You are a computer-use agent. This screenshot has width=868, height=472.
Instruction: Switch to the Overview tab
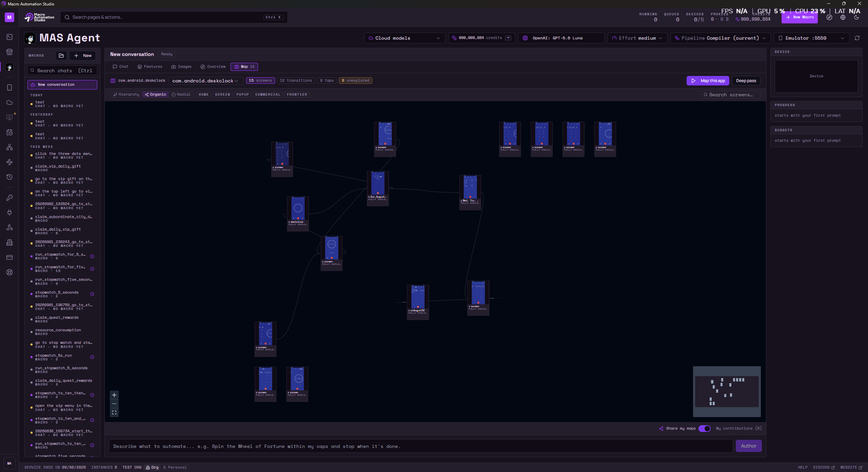[x=213, y=67]
